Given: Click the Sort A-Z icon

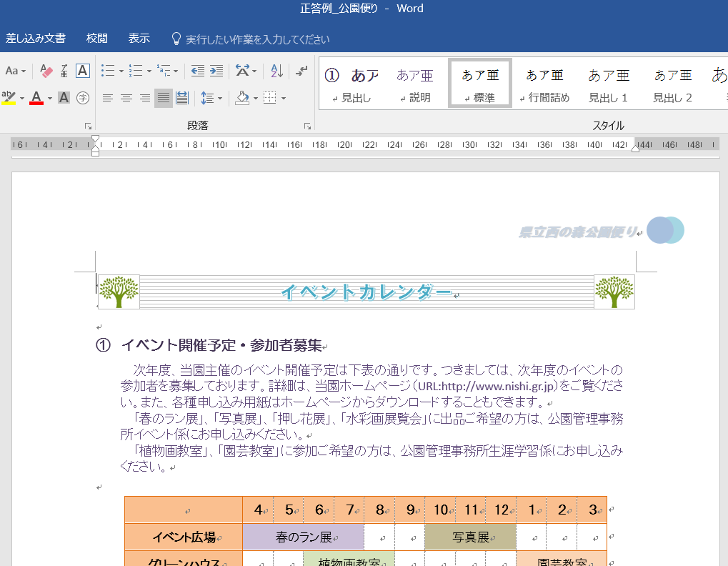Looking at the screenshot, I should pyautogui.click(x=276, y=71).
